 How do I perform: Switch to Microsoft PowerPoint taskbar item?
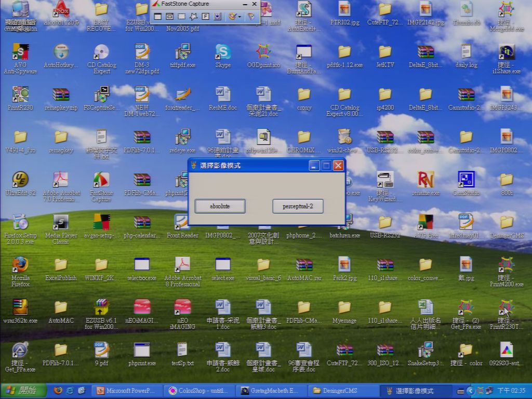[127, 391]
